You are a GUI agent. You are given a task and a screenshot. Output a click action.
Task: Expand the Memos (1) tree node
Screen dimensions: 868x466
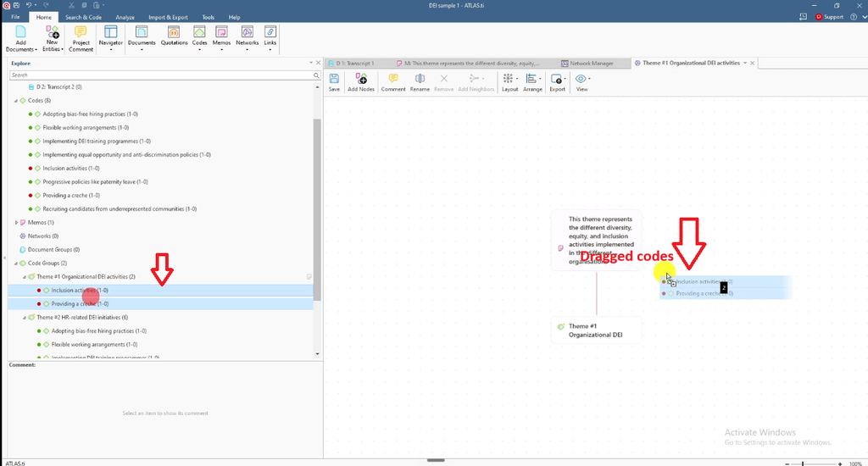point(16,223)
